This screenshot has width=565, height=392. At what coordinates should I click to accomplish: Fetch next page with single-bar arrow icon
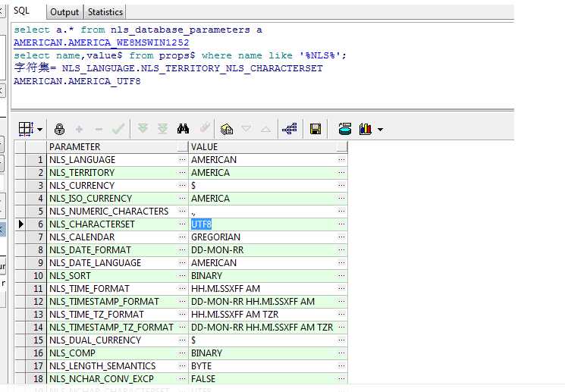coord(143,128)
